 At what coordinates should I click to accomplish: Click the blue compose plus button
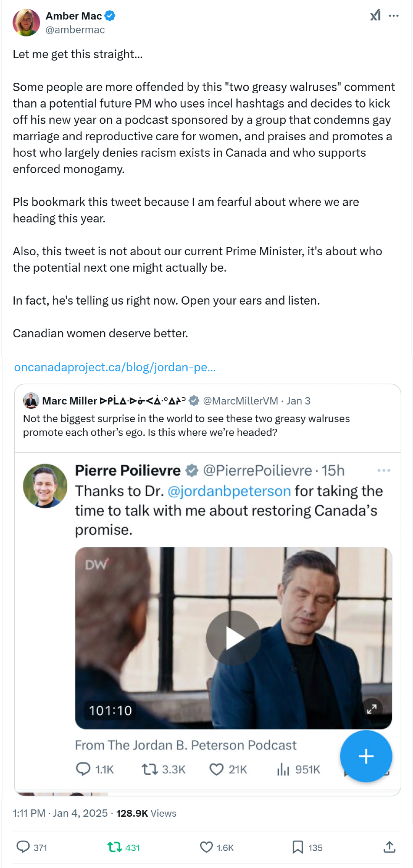(x=366, y=756)
